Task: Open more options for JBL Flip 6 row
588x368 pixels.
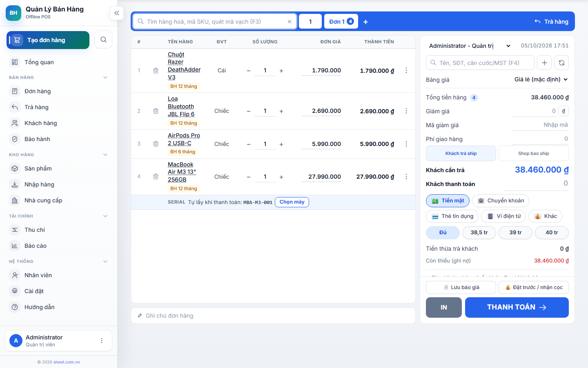Action: coord(406,111)
